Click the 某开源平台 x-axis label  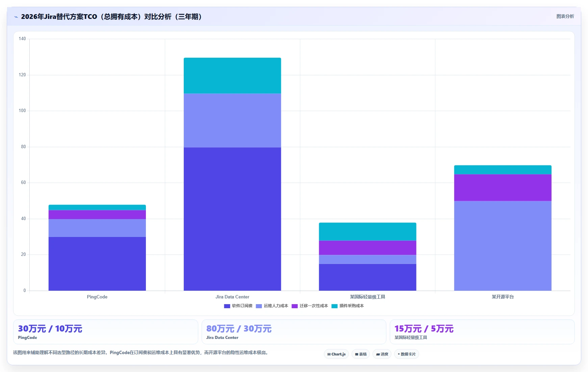click(503, 297)
